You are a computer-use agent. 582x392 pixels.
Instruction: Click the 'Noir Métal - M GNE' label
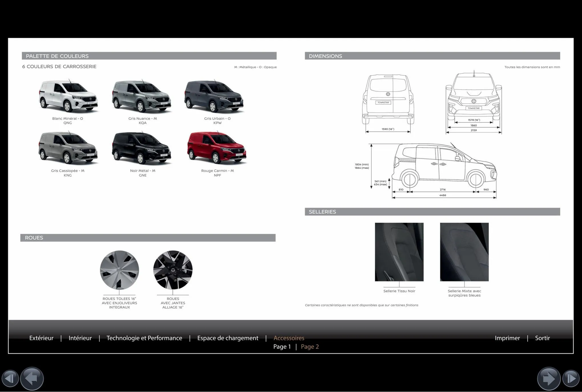pos(143,173)
